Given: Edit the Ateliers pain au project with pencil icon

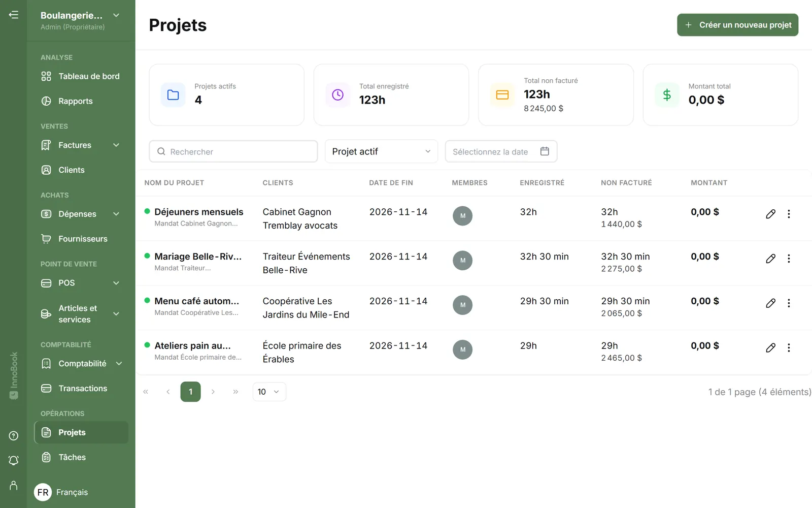Looking at the screenshot, I should pyautogui.click(x=770, y=348).
